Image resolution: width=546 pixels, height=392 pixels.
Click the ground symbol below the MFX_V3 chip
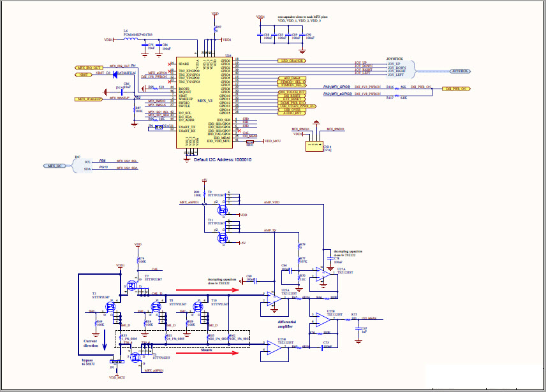[x=187, y=159]
